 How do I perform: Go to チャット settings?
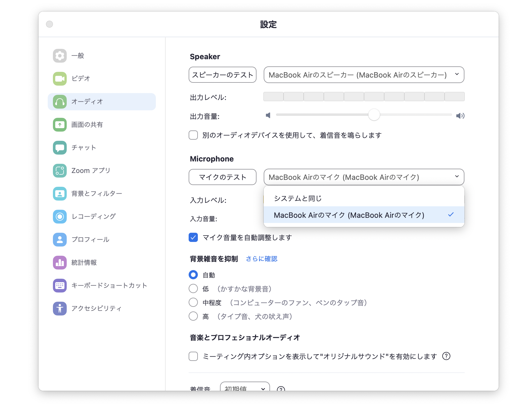coord(102,148)
